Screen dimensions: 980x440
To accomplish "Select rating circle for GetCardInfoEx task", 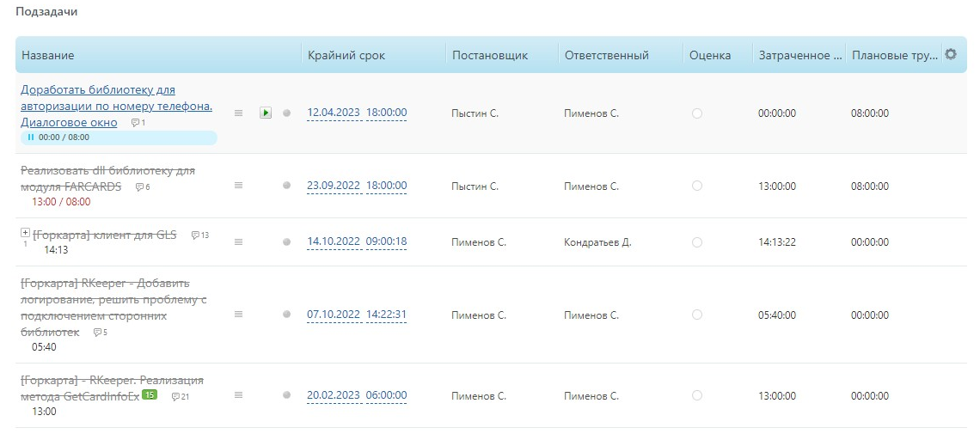I will [697, 395].
